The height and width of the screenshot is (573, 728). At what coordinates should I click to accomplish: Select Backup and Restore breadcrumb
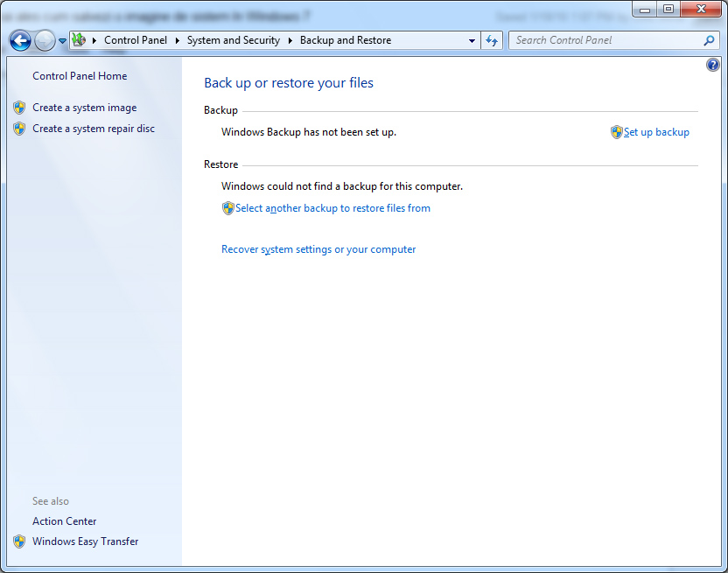pyautogui.click(x=346, y=40)
